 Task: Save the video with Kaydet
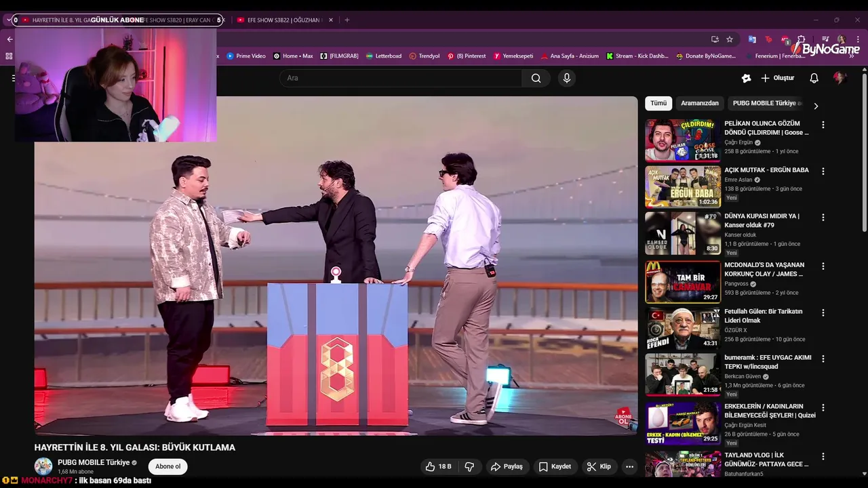click(x=555, y=466)
